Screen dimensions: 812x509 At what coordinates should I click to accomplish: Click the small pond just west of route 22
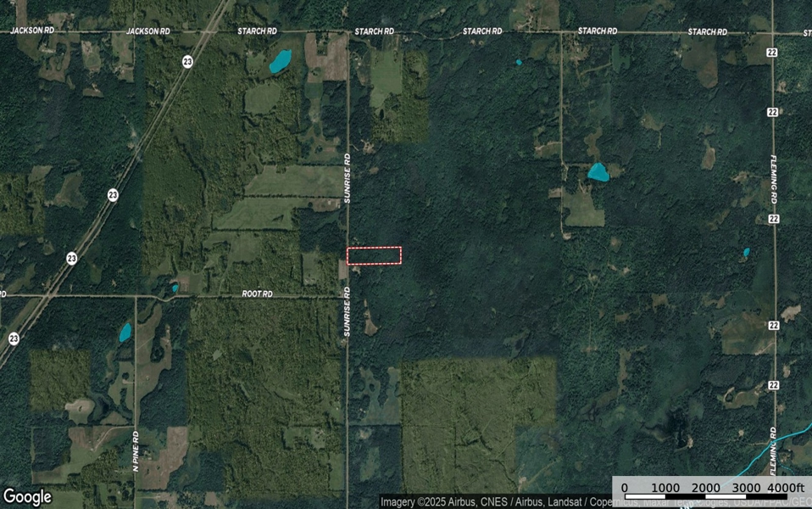tap(746, 252)
